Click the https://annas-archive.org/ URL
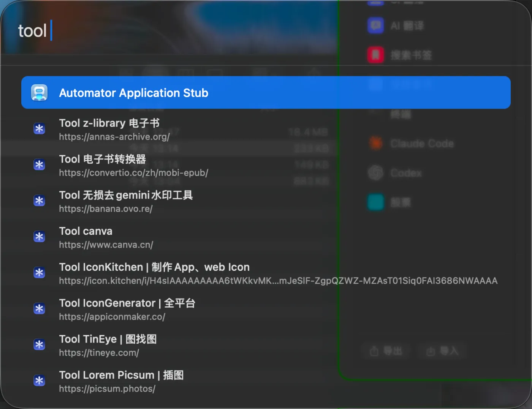 (114, 137)
